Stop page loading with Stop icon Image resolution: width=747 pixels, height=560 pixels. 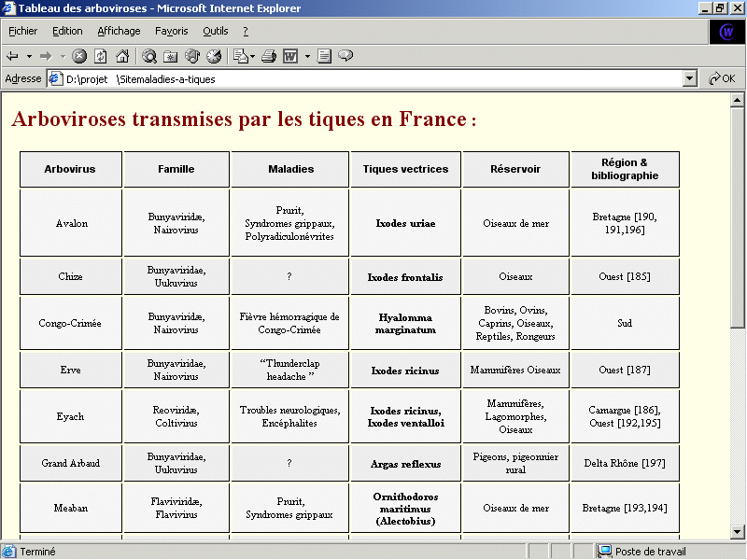tap(79, 56)
